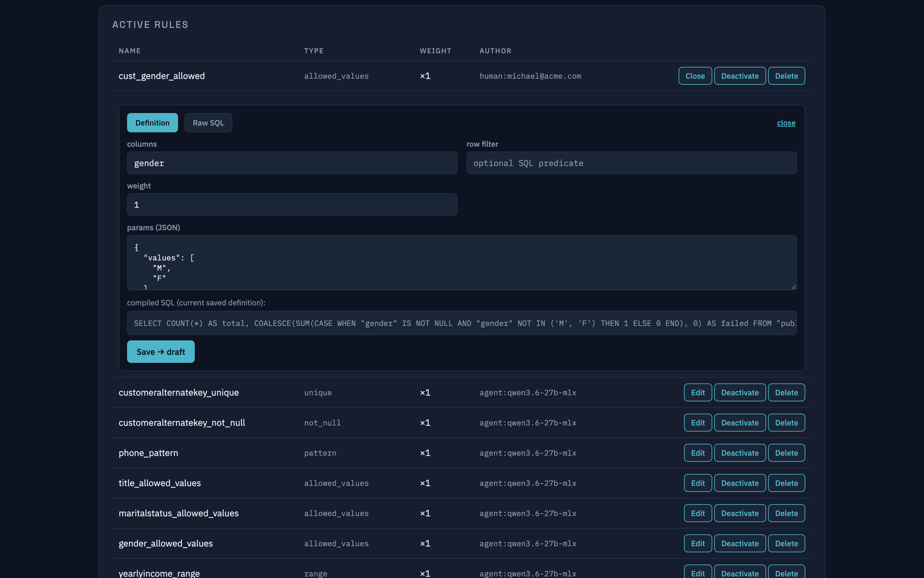
Task: Click the customeralternatekey_not_null rule name
Action: [182, 422]
